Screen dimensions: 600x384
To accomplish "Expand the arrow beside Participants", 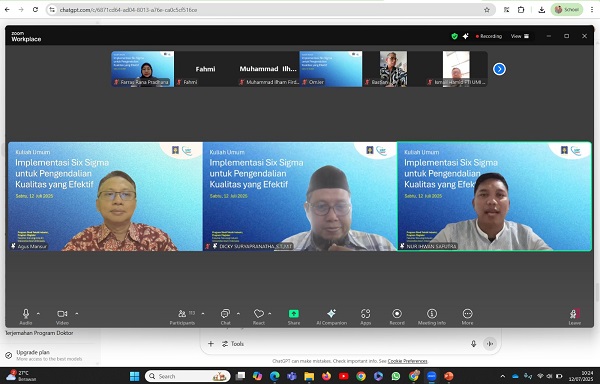I will (203, 314).
